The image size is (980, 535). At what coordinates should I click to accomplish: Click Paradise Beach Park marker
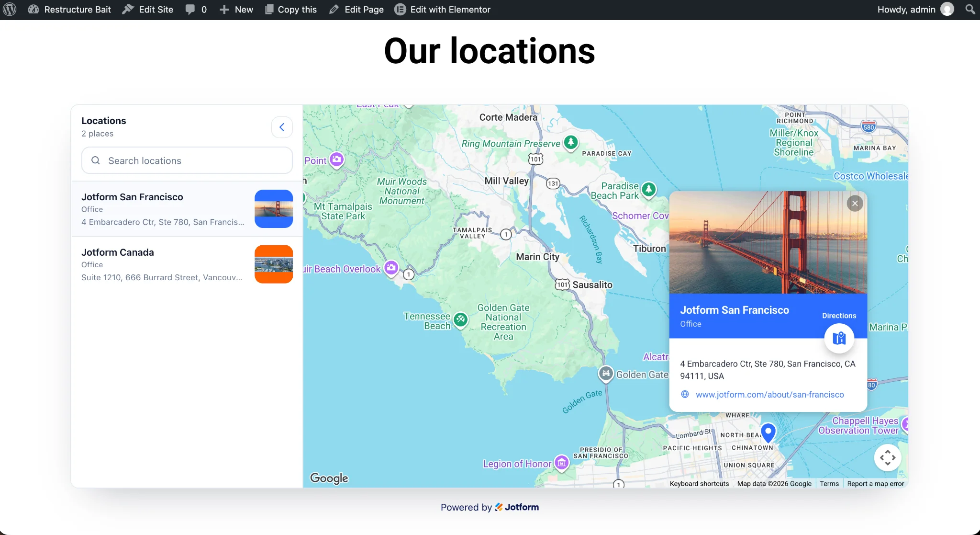(648, 190)
